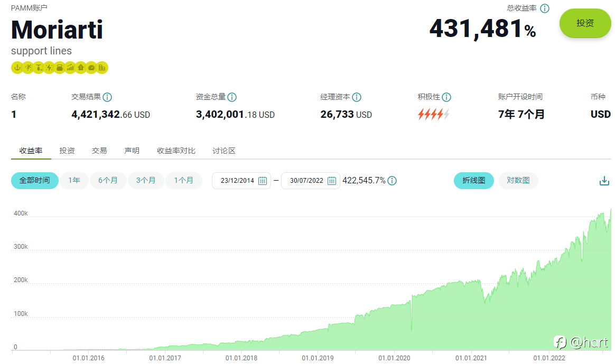Click the activity lightning rating
615x364 pixels.
point(433,114)
